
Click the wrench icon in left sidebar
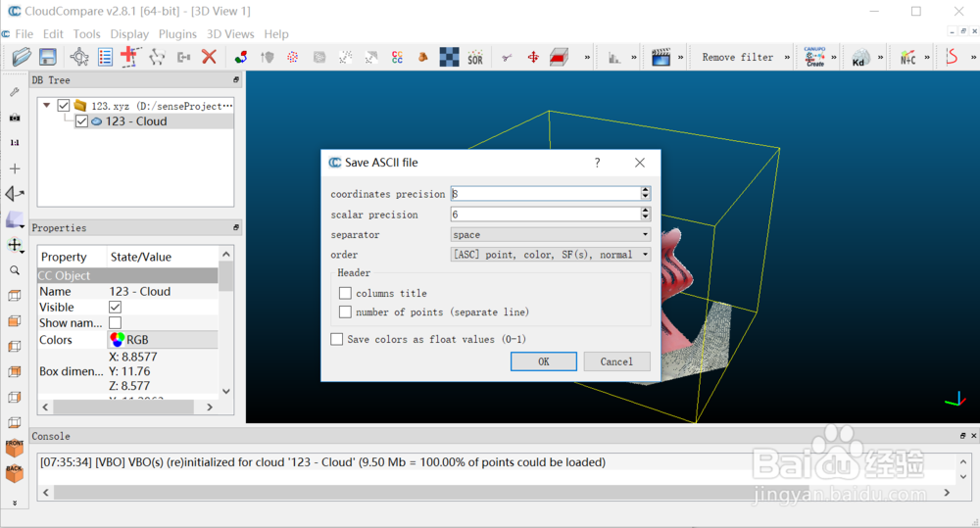click(15, 92)
